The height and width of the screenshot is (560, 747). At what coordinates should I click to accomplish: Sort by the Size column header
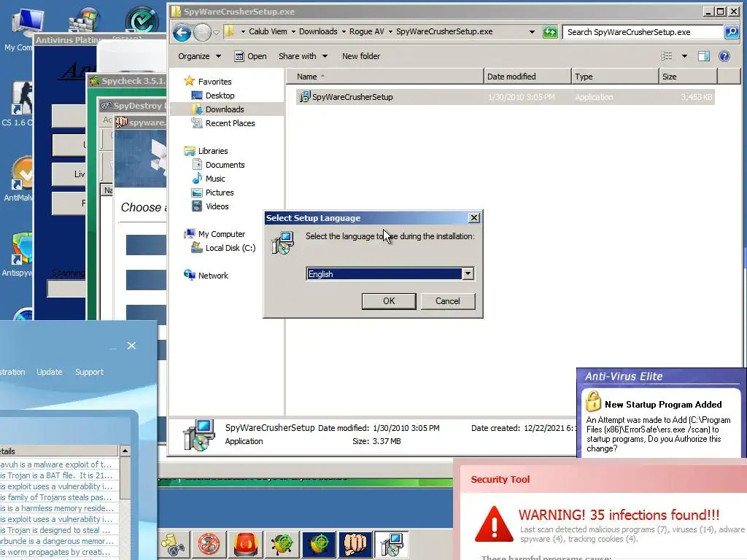[x=688, y=77]
